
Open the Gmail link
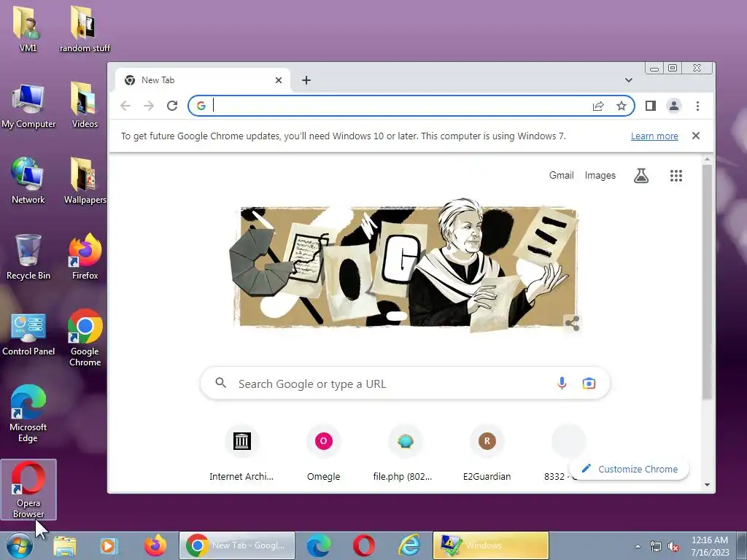tap(561, 175)
